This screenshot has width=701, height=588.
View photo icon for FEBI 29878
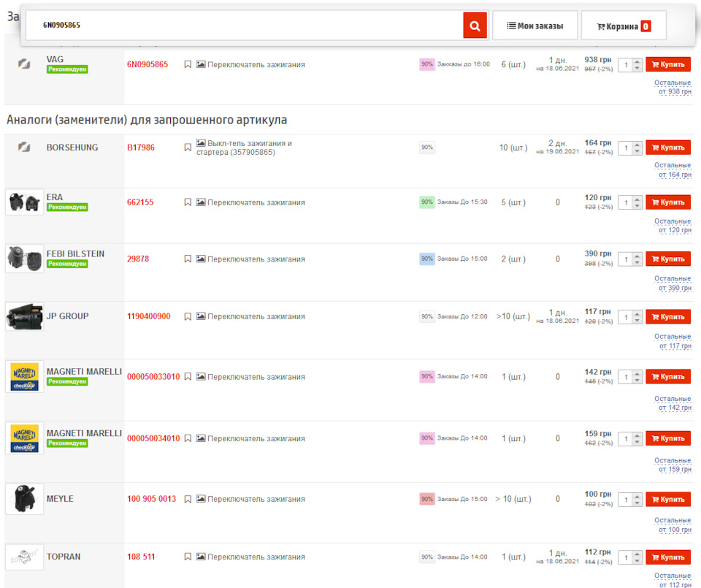(x=201, y=259)
